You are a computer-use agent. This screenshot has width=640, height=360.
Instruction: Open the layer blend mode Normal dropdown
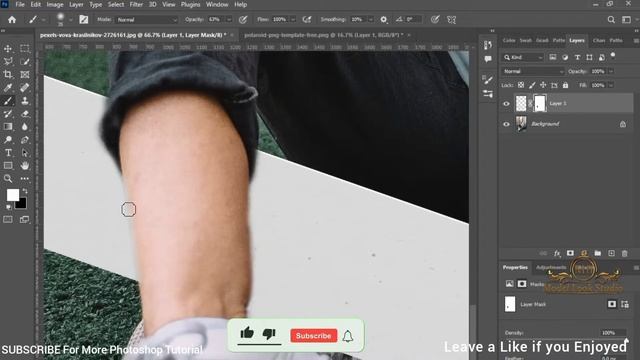pos(533,71)
